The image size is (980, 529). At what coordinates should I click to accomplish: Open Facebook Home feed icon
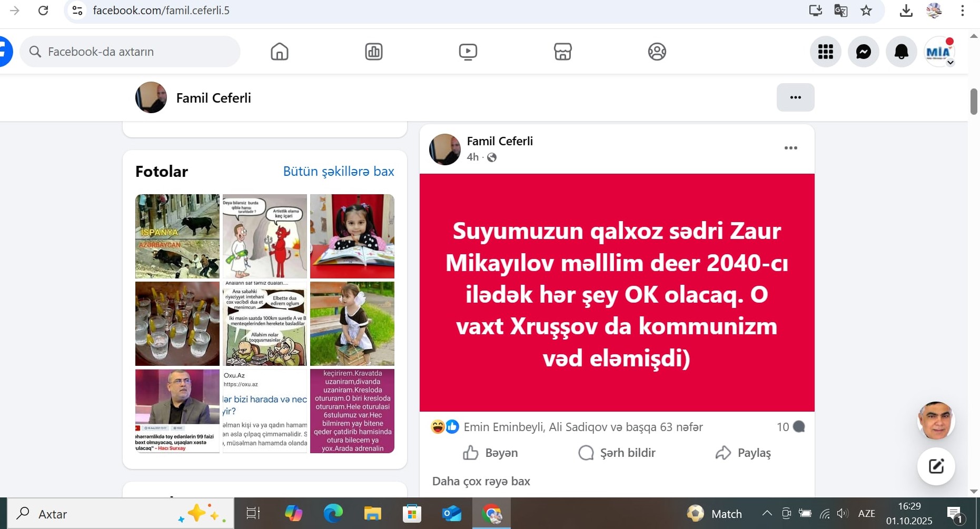279,52
